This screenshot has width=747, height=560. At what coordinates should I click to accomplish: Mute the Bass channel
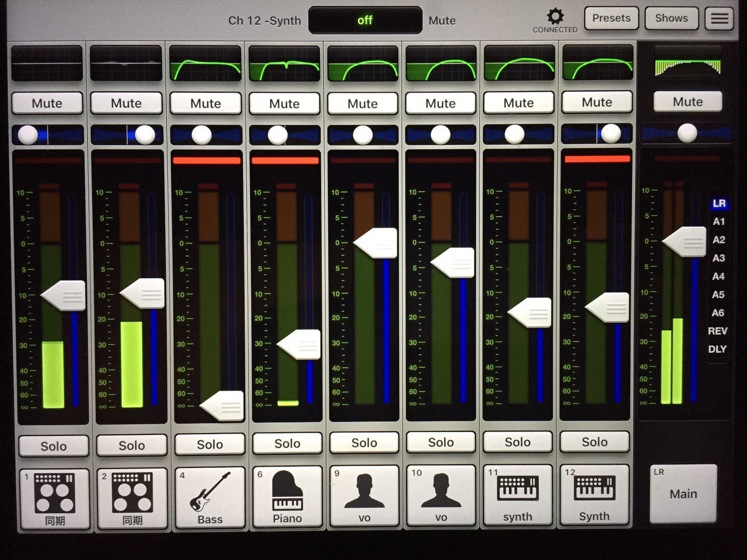tap(206, 103)
